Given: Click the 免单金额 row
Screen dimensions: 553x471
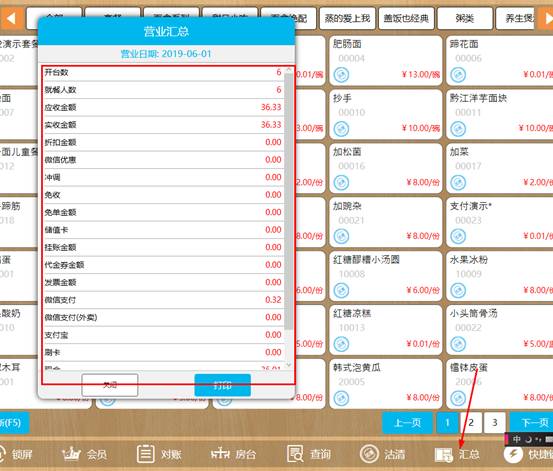Looking at the screenshot, I should click(164, 212).
